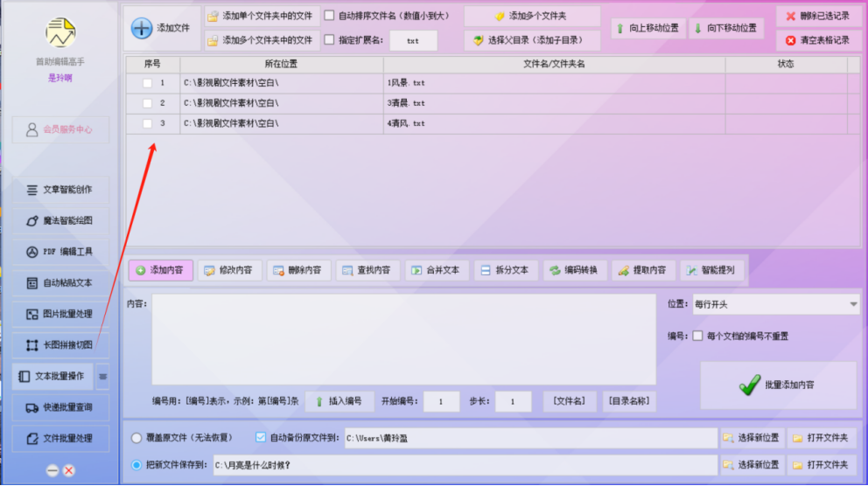Select 把新文件保存到 radio button
The width and height of the screenshot is (868, 486).
pyautogui.click(x=136, y=466)
